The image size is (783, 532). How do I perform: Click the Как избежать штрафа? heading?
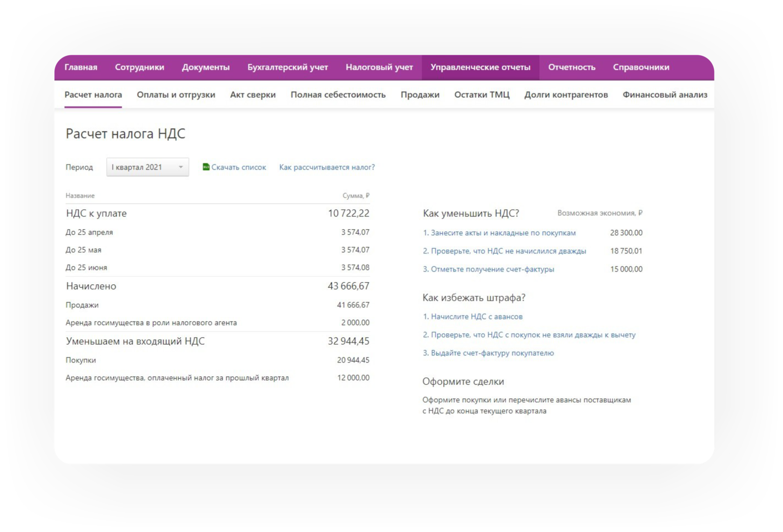click(x=474, y=298)
